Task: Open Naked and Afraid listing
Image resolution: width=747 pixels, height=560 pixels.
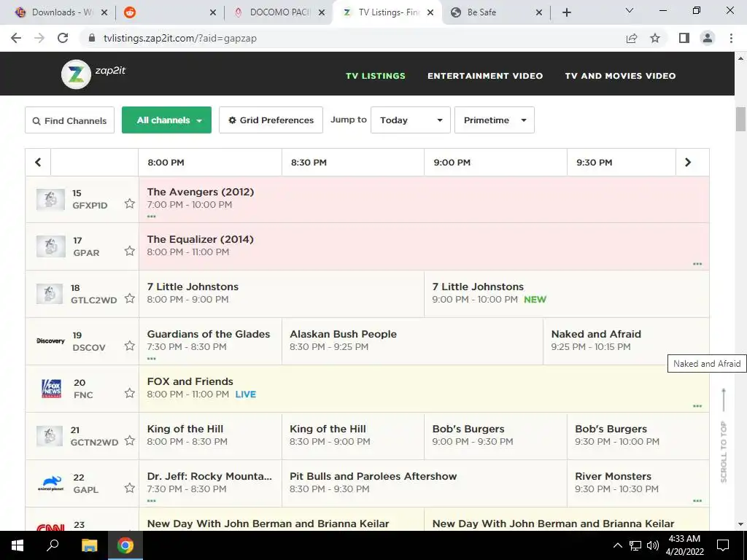Action: [626, 341]
